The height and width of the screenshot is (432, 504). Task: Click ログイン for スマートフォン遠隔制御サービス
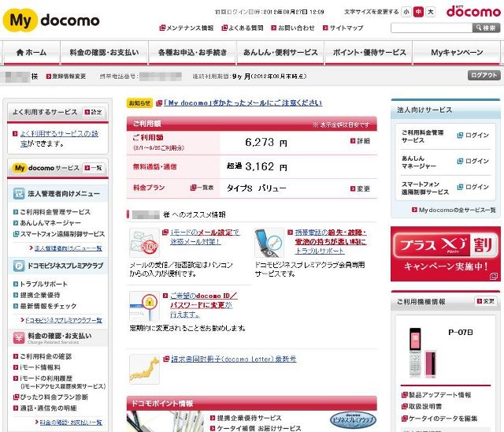[472, 187]
